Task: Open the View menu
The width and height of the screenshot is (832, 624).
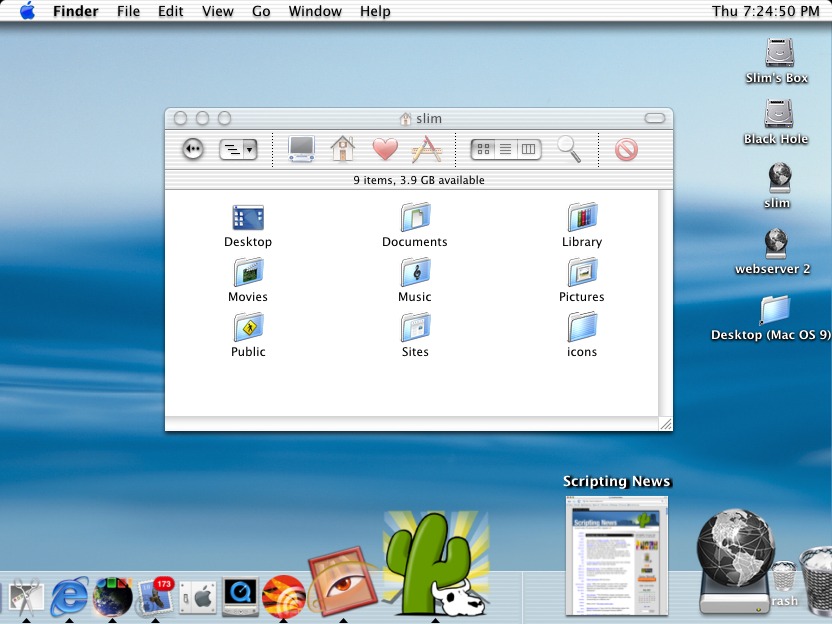Action: point(217,11)
